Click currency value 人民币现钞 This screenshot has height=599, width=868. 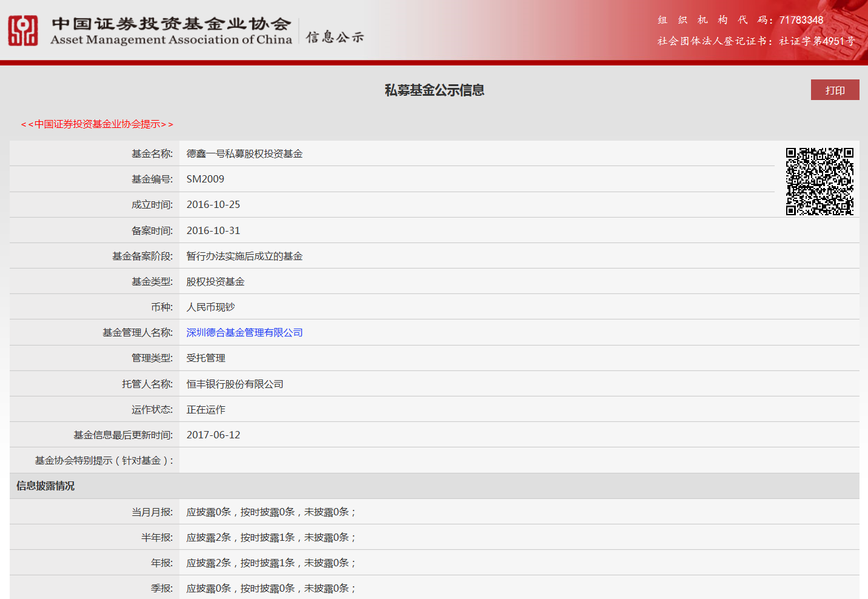[210, 307]
